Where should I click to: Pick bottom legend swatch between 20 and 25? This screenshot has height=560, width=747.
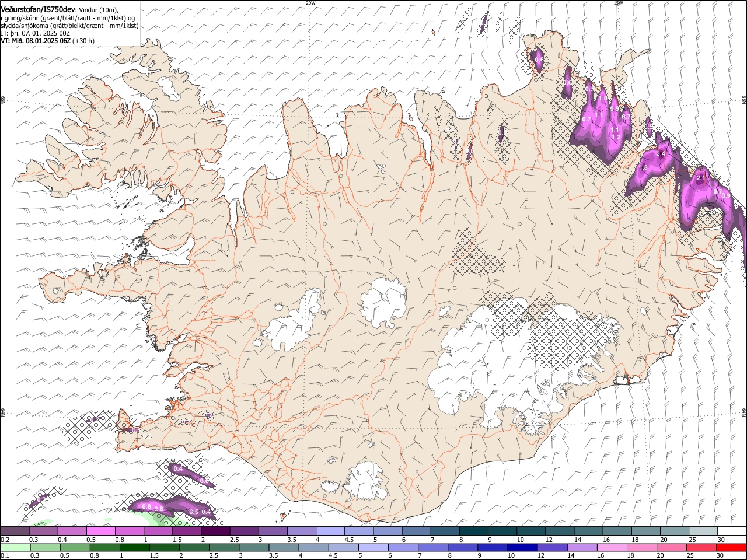click(671, 548)
